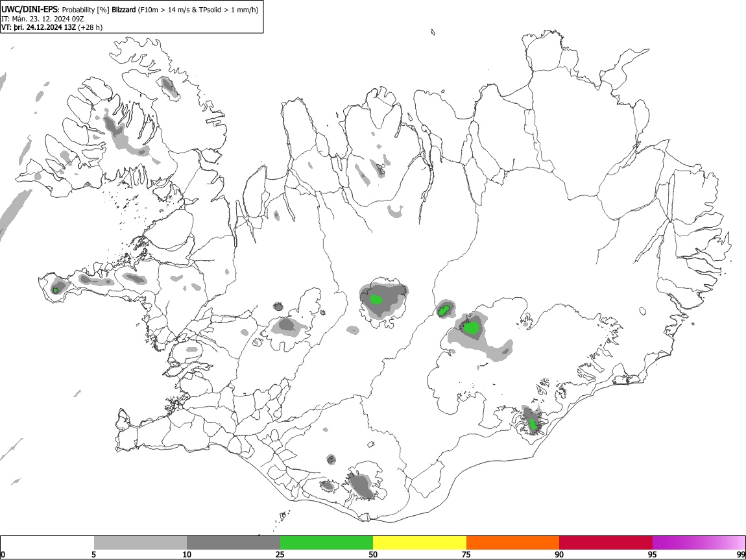Screen dimensions: 746x560
Task: Click the Blizzard label in the header
Action: tap(124, 10)
